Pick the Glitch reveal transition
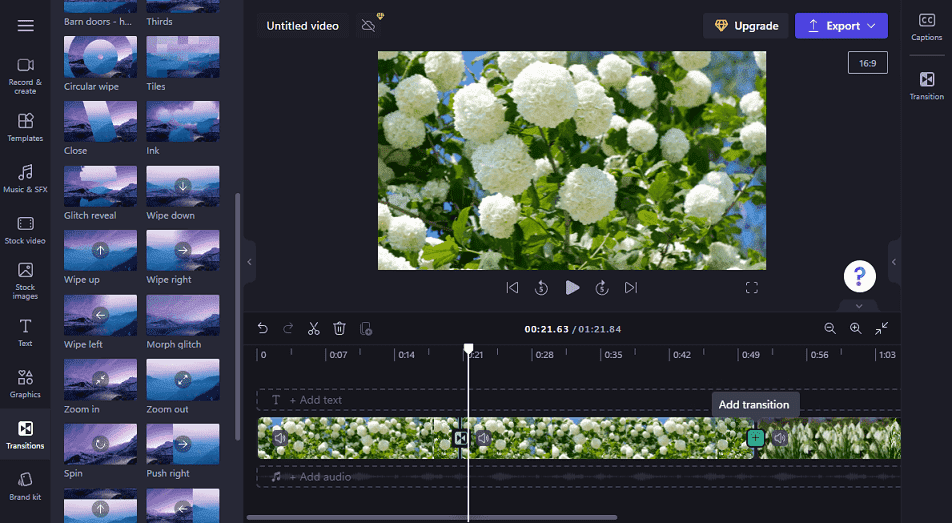 [x=100, y=186]
